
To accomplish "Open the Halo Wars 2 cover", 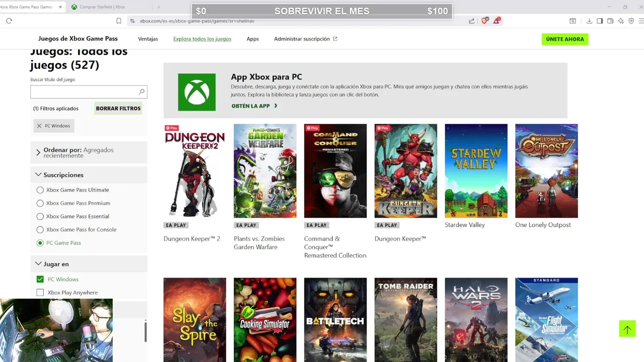I will tap(476, 320).
